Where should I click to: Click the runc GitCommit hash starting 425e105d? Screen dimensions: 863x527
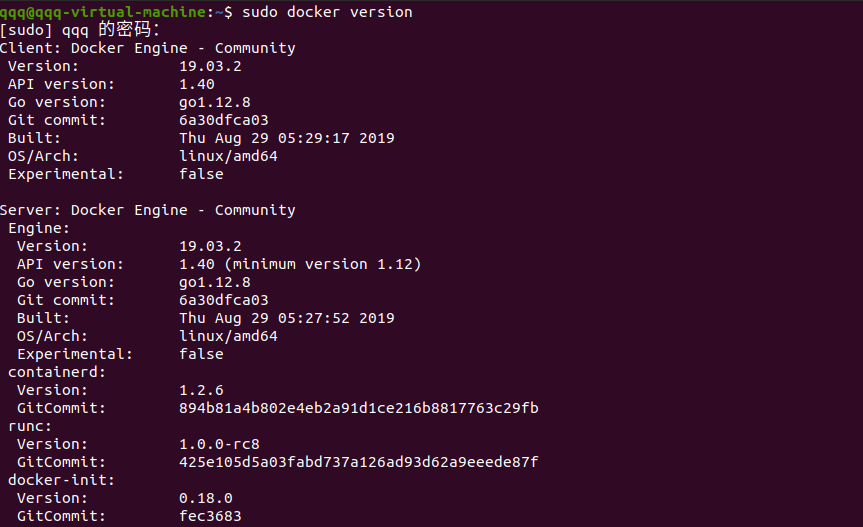(x=359, y=462)
